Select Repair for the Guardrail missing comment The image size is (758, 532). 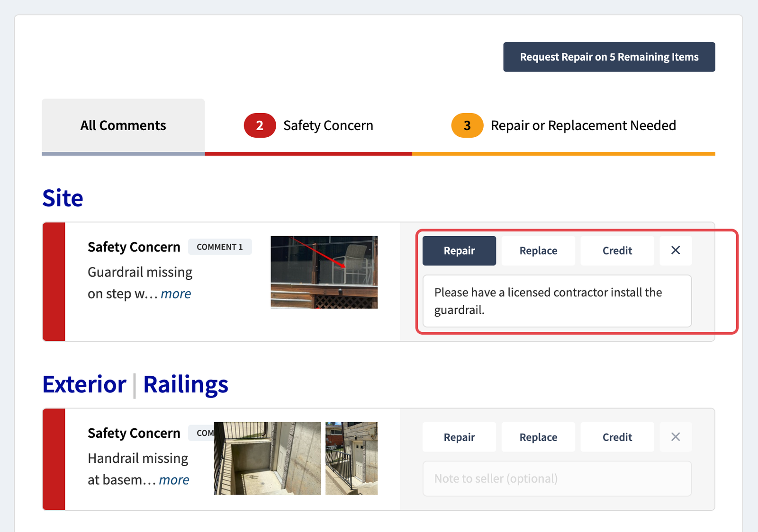click(459, 251)
